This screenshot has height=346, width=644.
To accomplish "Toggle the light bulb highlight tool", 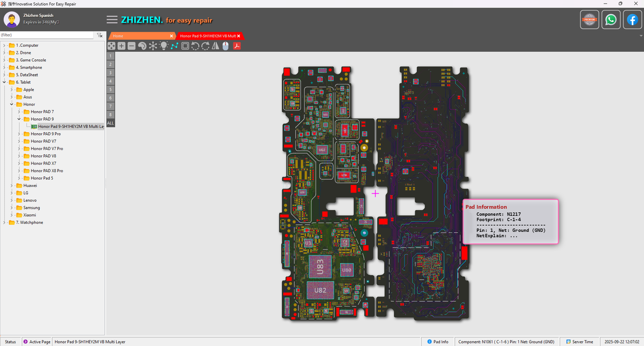I will point(164,46).
